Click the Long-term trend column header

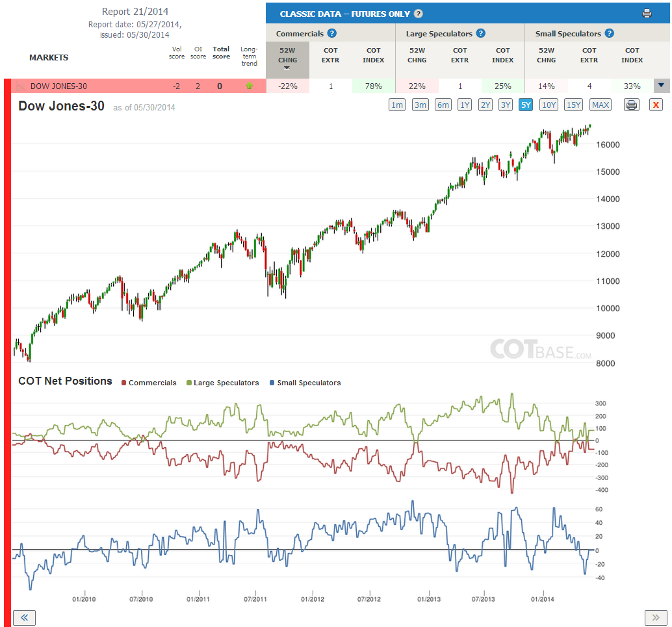tap(249, 56)
